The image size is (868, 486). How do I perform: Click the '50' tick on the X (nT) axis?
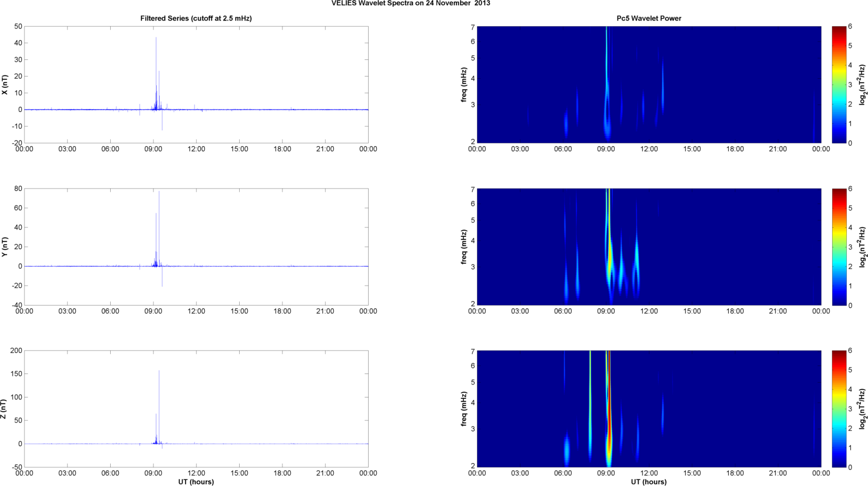18,26
